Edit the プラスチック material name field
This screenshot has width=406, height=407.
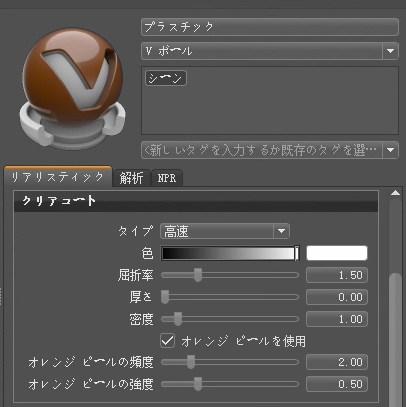pos(270,27)
